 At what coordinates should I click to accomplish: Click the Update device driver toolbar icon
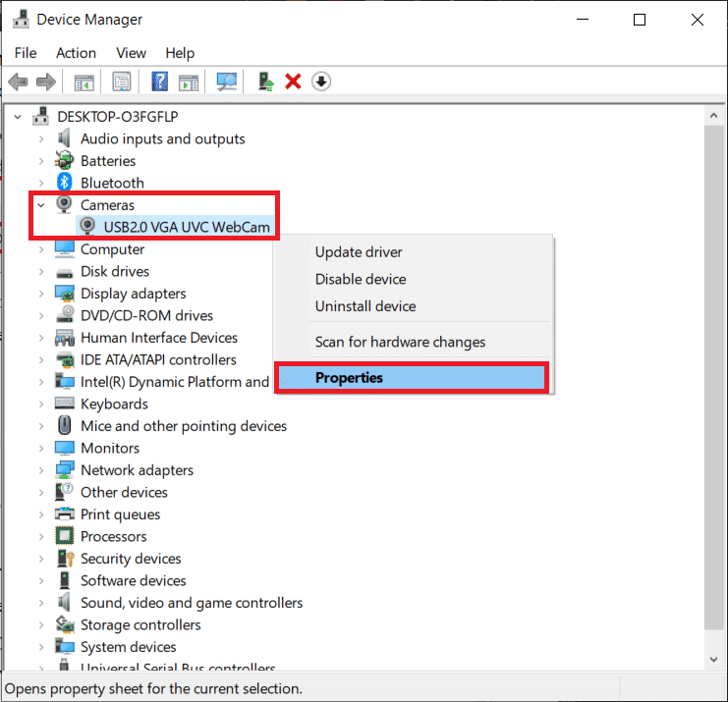click(x=264, y=81)
